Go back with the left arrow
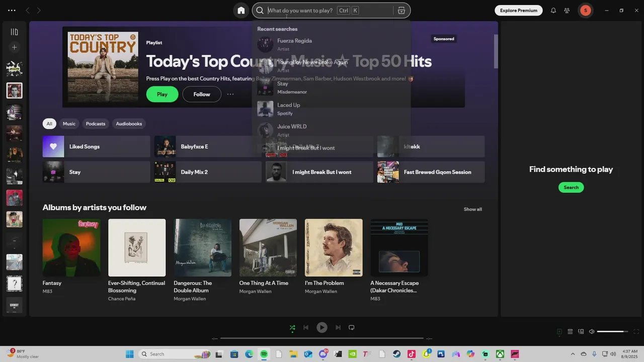This screenshot has height=362, width=644. [x=28, y=11]
